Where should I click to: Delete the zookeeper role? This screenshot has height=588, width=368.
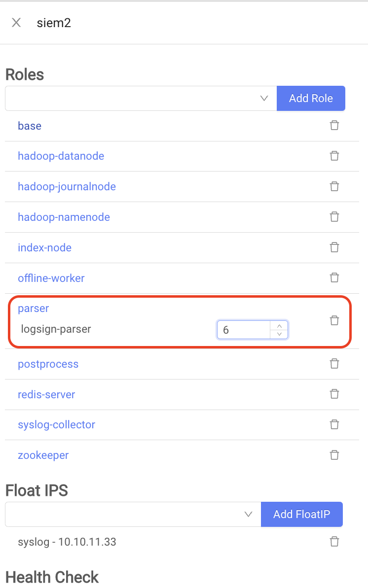click(334, 455)
